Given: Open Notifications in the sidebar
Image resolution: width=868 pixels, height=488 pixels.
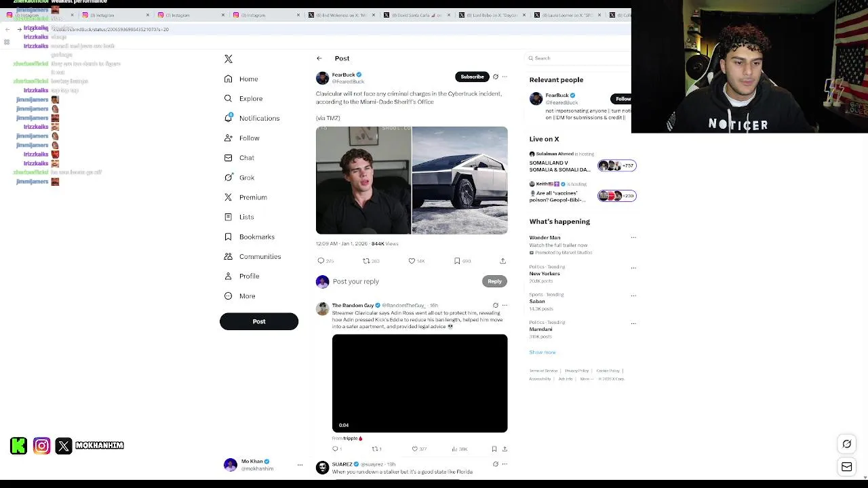Looking at the screenshot, I should [252, 118].
